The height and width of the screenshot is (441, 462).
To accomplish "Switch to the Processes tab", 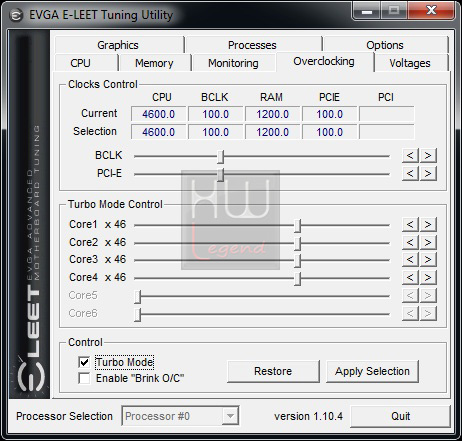I will 252,45.
